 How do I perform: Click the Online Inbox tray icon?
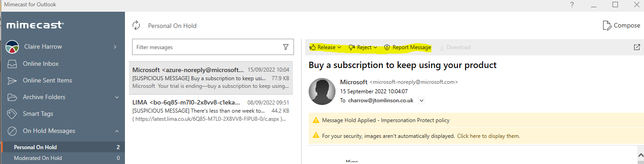click(12, 64)
